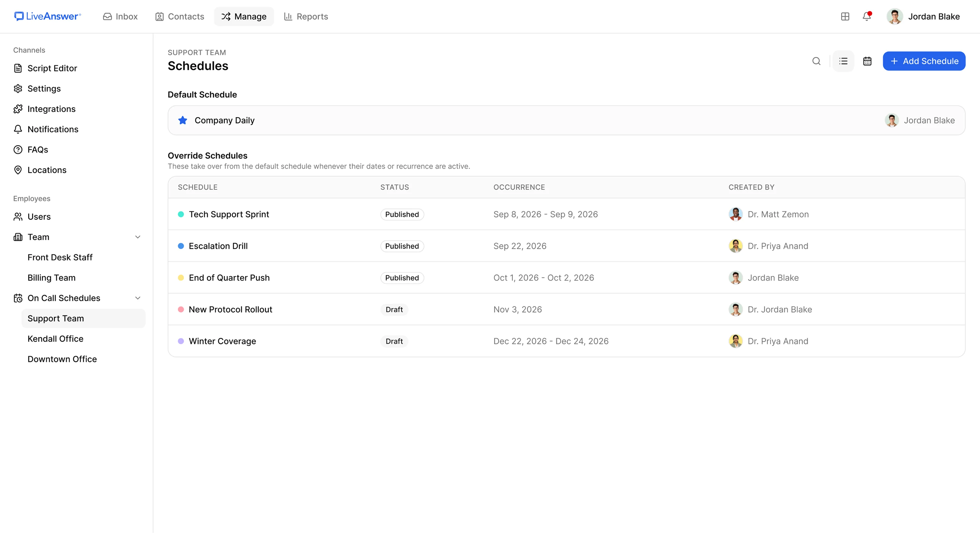Click the Sep 22, 2026 occurrence date
Viewport: 980px width, 533px height.
(520, 246)
